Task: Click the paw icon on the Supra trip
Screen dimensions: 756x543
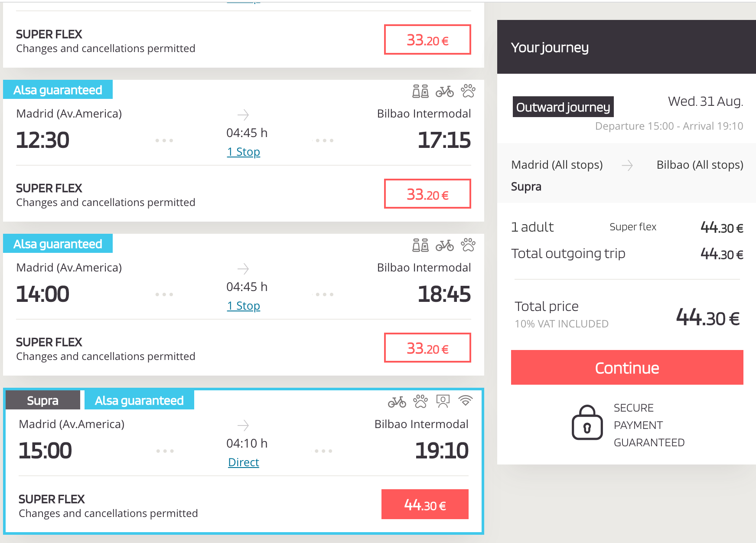Action: tap(420, 401)
